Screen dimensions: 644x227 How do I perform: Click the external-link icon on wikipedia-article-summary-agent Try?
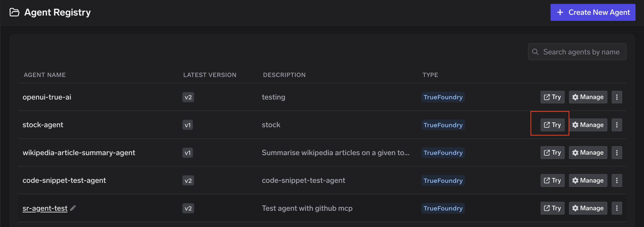[x=547, y=152]
